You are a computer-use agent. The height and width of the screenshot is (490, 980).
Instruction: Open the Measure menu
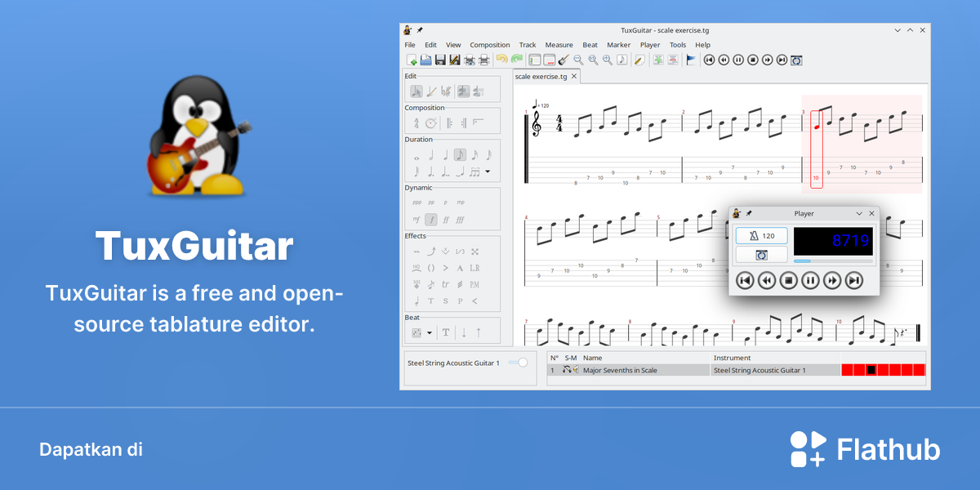[x=559, y=45]
